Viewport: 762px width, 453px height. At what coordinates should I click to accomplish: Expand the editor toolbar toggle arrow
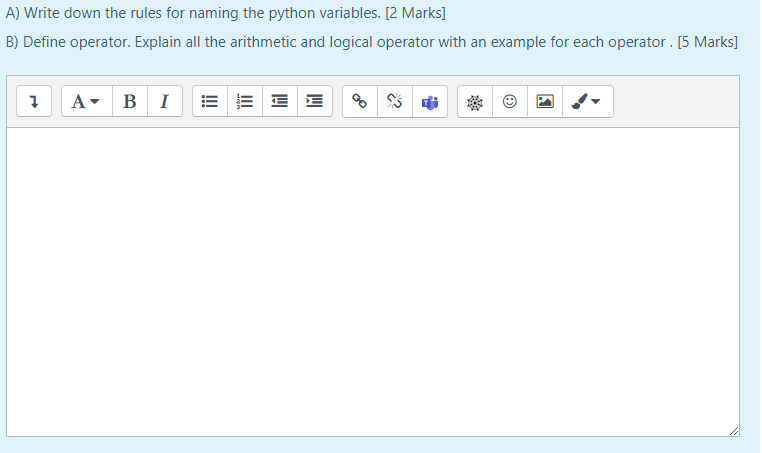(34, 102)
